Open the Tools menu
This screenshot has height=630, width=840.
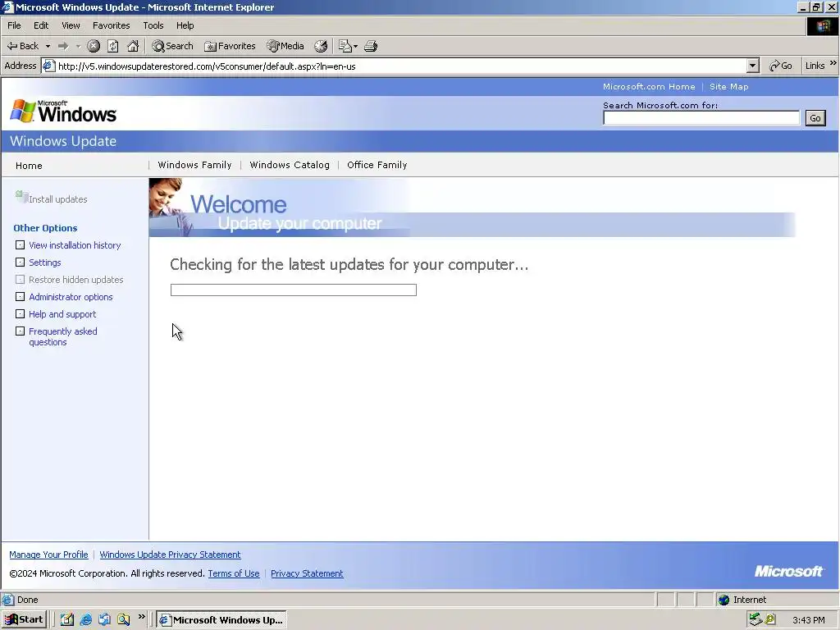[153, 25]
